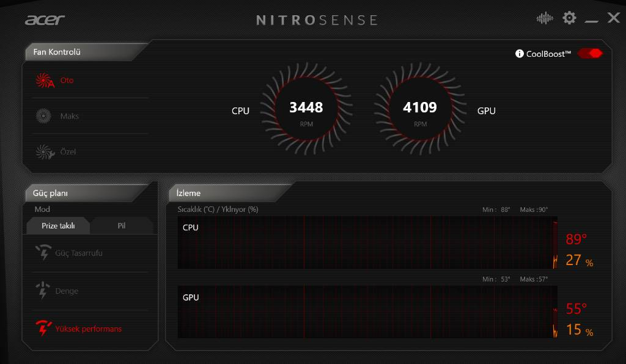626x364 pixels.
Task: Minimize the NitroSense window
Action: pyautogui.click(x=591, y=21)
